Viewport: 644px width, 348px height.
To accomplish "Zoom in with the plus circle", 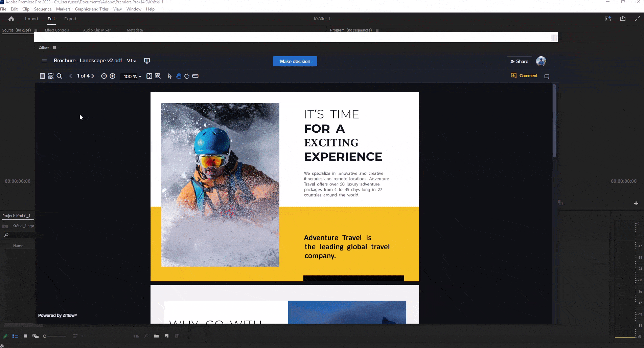I will click(113, 76).
